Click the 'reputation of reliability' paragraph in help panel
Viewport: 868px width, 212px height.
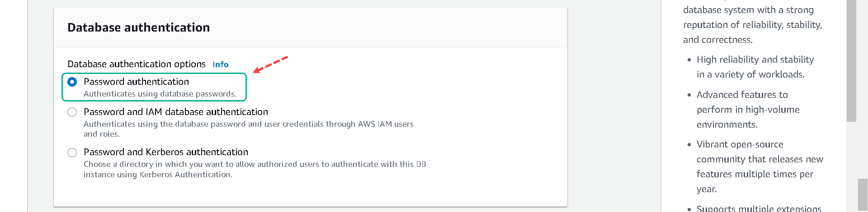pos(752,25)
